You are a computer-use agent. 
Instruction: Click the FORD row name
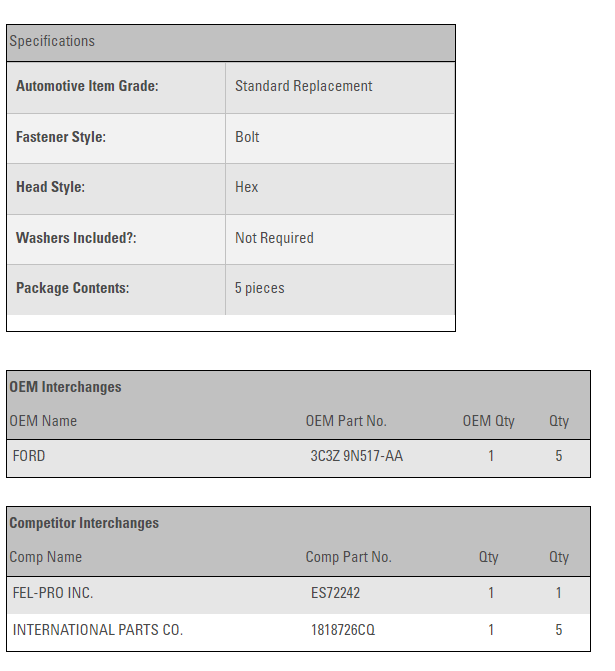coord(29,456)
